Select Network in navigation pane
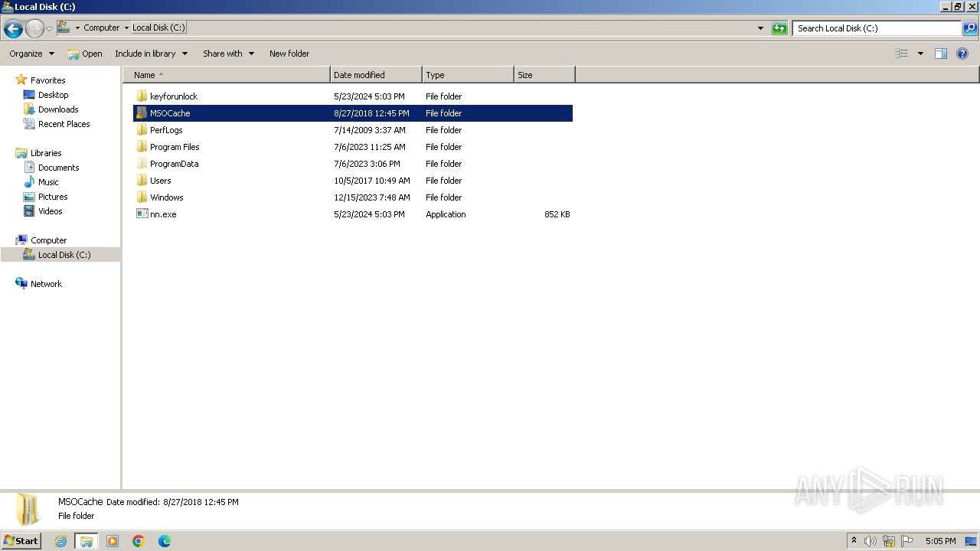980x551 pixels. click(x=46, y=284)
